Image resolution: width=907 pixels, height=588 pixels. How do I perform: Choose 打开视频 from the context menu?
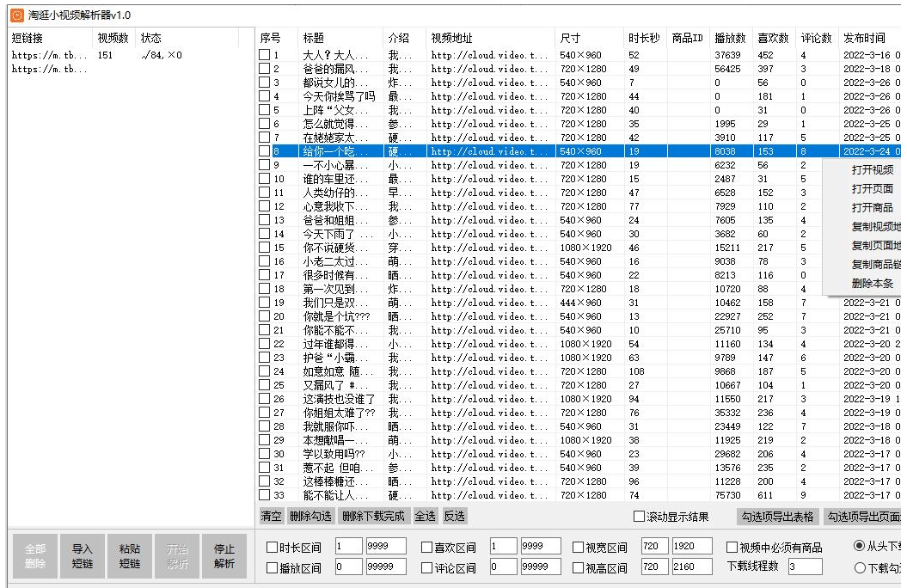click(x=872, y=170)
